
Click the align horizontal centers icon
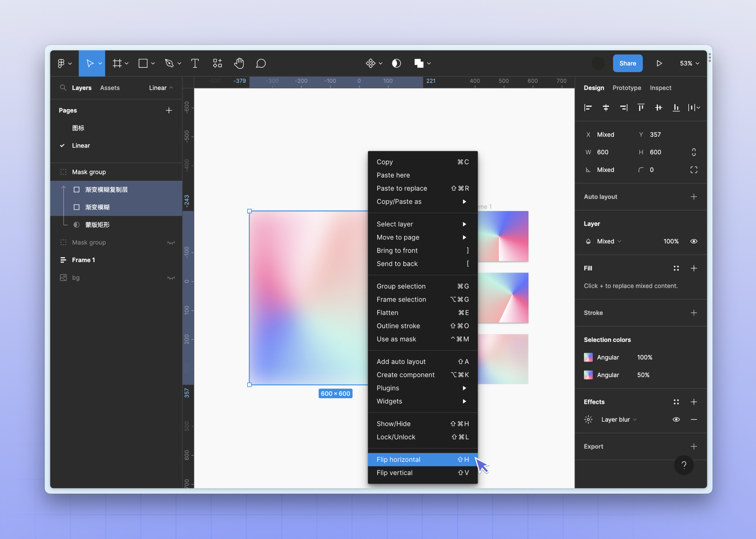click(x=606, y=108)
